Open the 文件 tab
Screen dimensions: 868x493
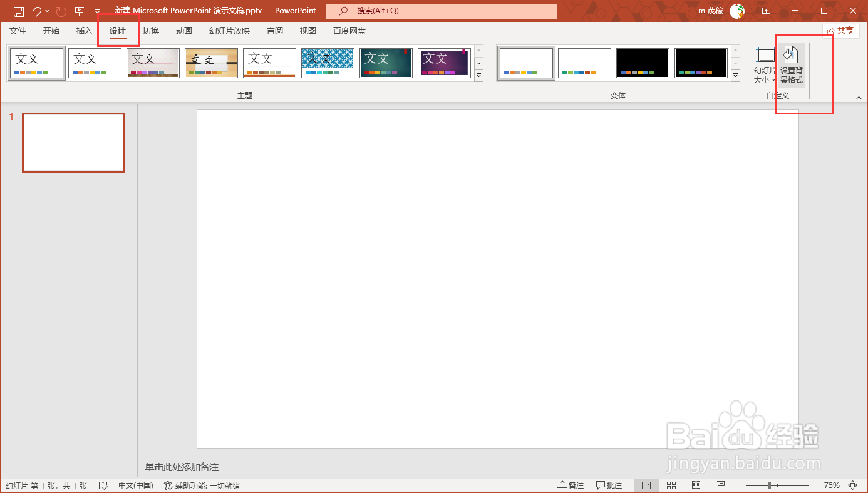(18, 31)
